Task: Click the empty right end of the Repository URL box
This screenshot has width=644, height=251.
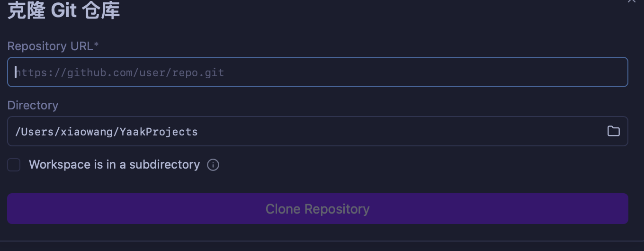Action: tap(568, 72)
